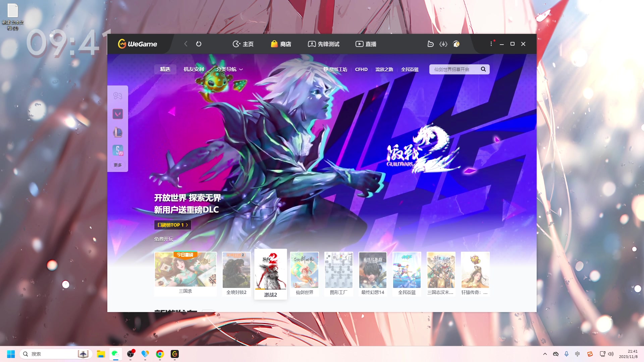Open the blue bird app taskbar icon
This screenshot has height=362, width=644.
tap(145, 354)
